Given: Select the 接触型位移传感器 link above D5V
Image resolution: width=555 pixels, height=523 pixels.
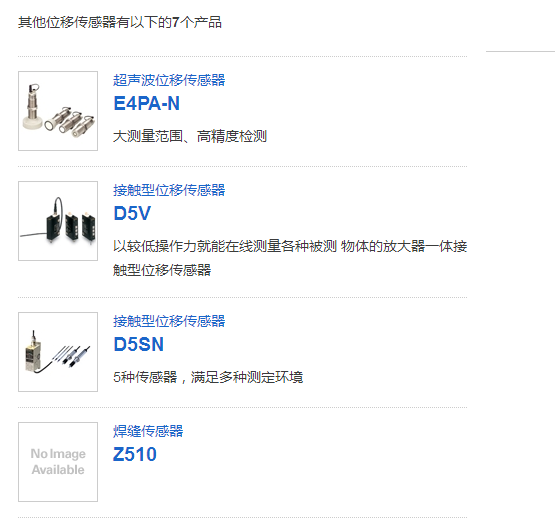Looking at the screenshot, I should coord(169,190).
